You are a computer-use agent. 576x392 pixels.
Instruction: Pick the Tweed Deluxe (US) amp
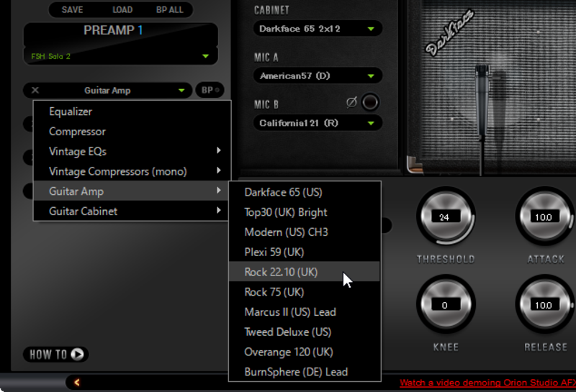305,332
